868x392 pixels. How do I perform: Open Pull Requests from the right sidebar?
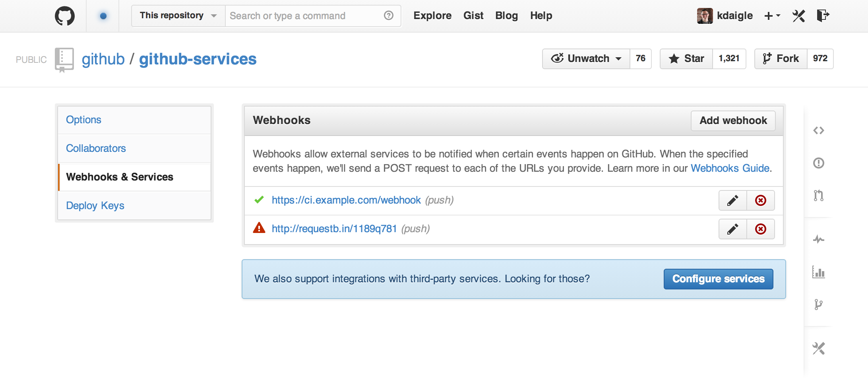tap(818, 196)
